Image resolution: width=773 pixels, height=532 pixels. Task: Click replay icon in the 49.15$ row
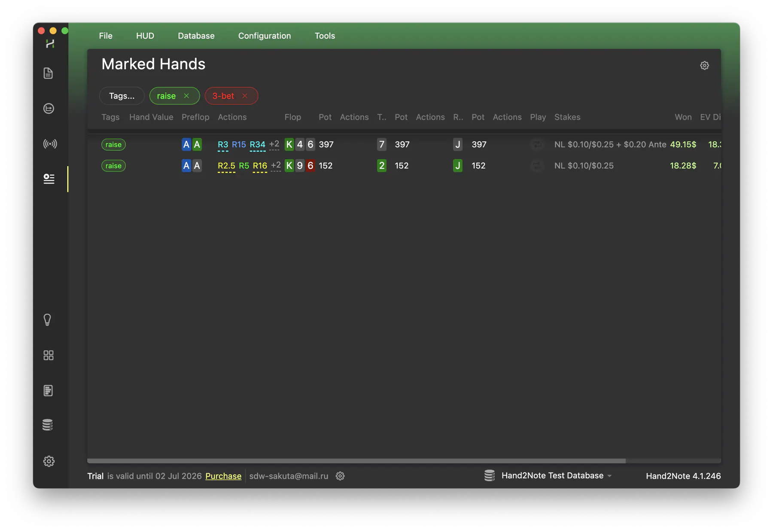coord(537,145)
